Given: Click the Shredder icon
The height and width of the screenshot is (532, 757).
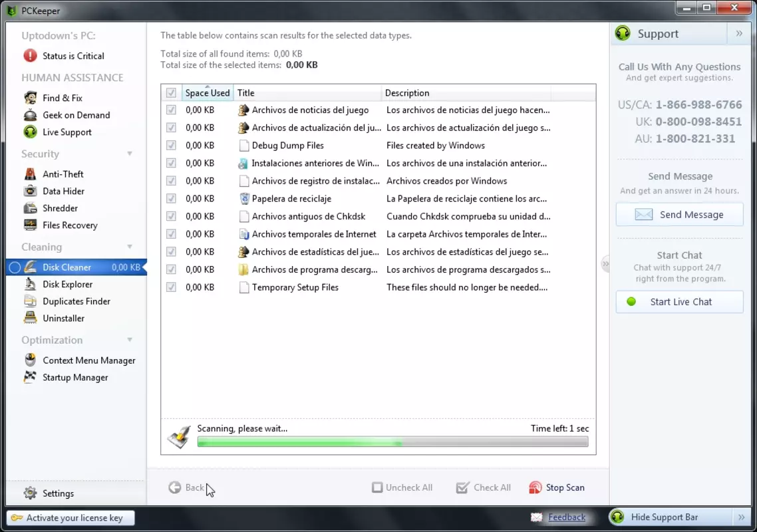Looking at the screenshot, I should 31,208.
